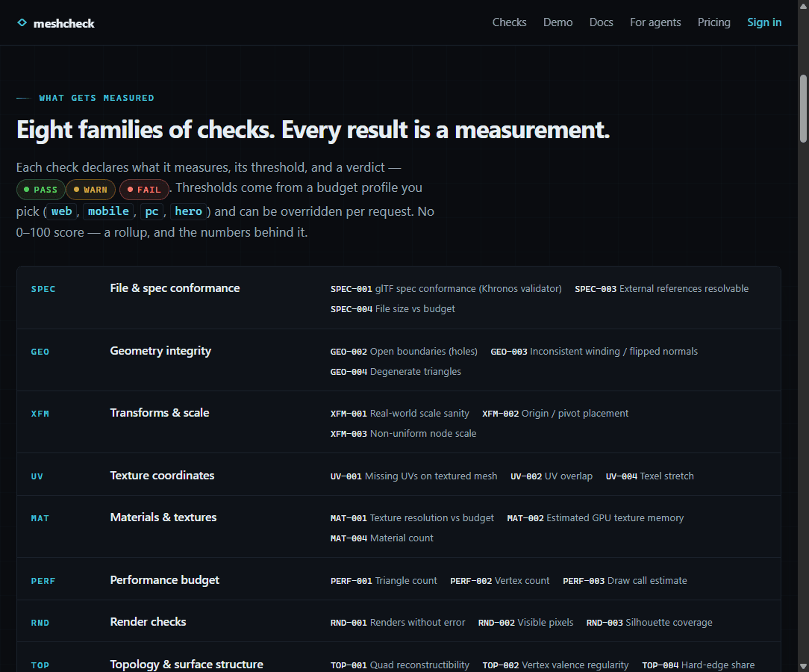The width and height of the screenshot is (809, 672).
Task: Click PERF-002 Vertex count
Action: point(500,581)
